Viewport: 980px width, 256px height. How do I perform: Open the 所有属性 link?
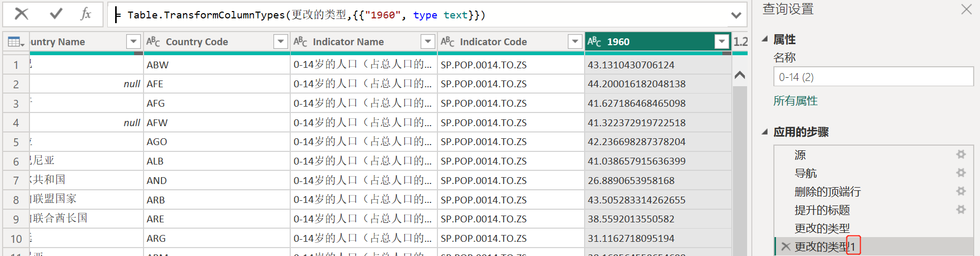pyautogui.click(x=795, y=101)
